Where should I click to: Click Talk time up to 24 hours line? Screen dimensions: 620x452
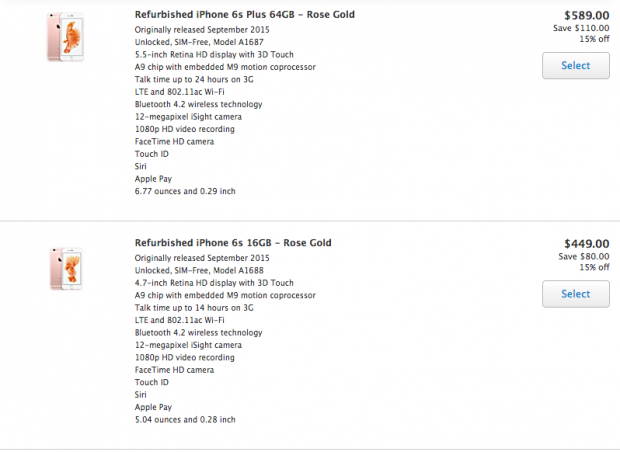pos(194,79)
